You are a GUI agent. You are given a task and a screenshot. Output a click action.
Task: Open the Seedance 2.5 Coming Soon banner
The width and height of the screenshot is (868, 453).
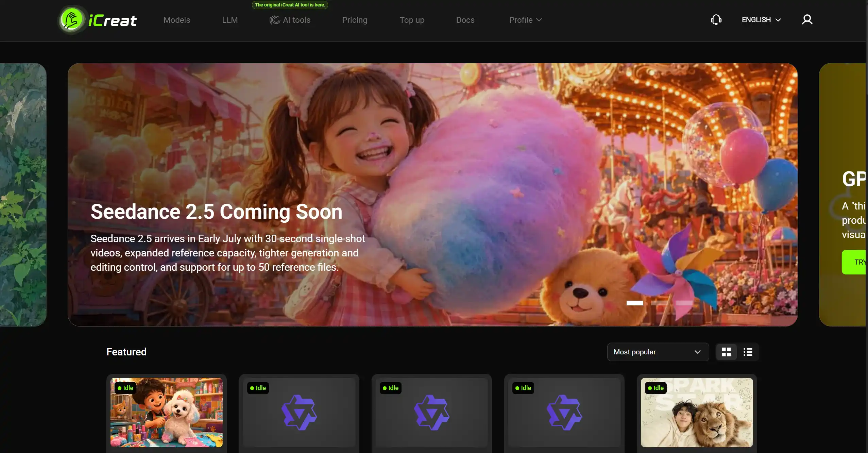tap(432, 195)
